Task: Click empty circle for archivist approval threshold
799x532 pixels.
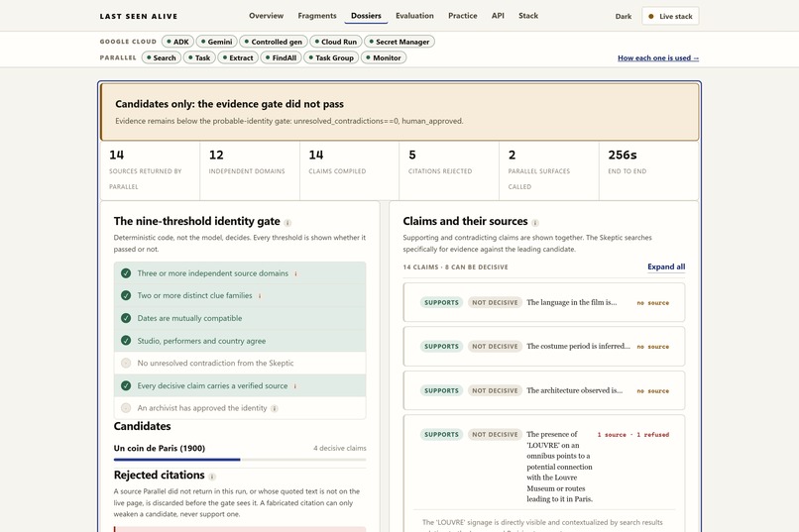Action: coord(126,408)
